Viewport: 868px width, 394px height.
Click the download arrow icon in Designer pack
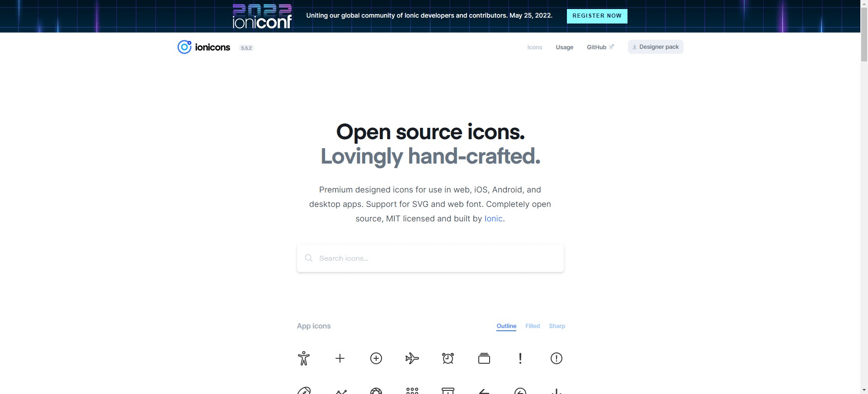(x=634, y=47)
